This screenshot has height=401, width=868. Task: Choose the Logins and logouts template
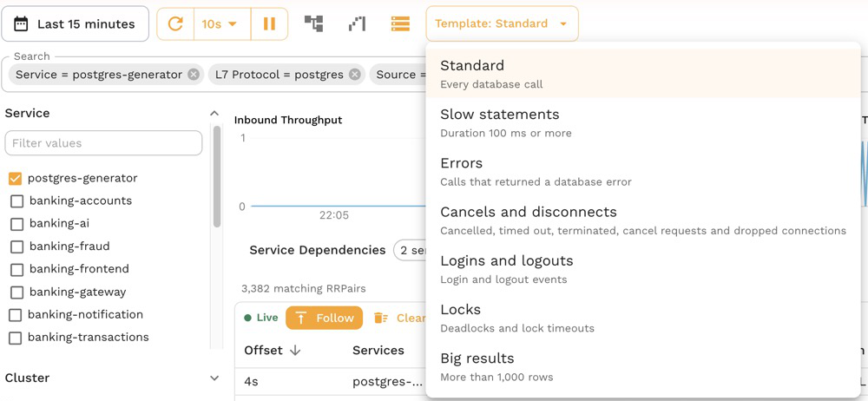643,268
